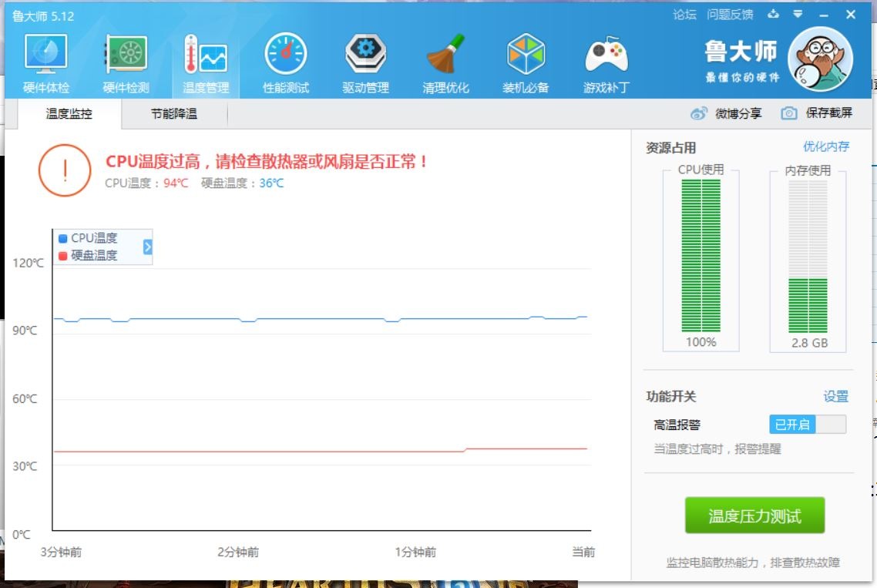Screen dimensions: 877x588
Task: Click the orange exclamation warning circle
Action: 65,170
